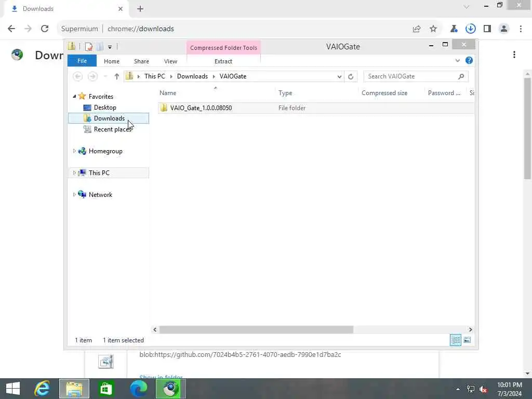
Task: Click the horizontal scrollbar thumb
Action: [256, 329]
